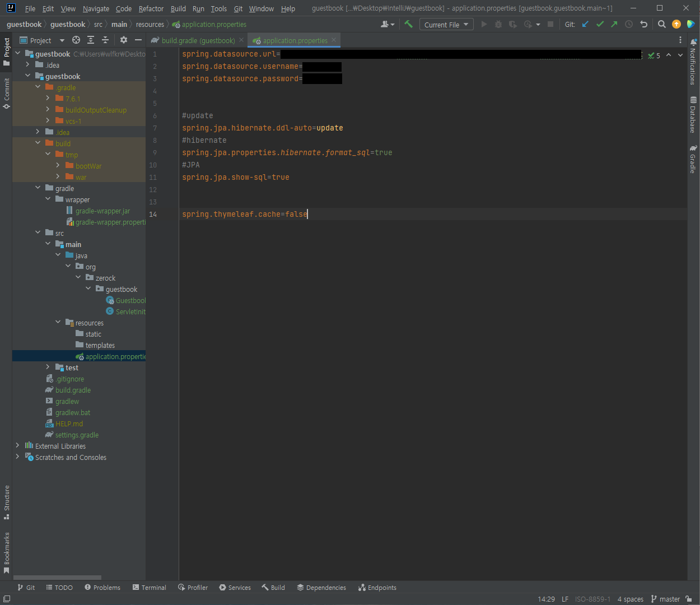Go to previous highlighted error arrow
The height and width of the screenshot is (605, 700).
(669, 55)
